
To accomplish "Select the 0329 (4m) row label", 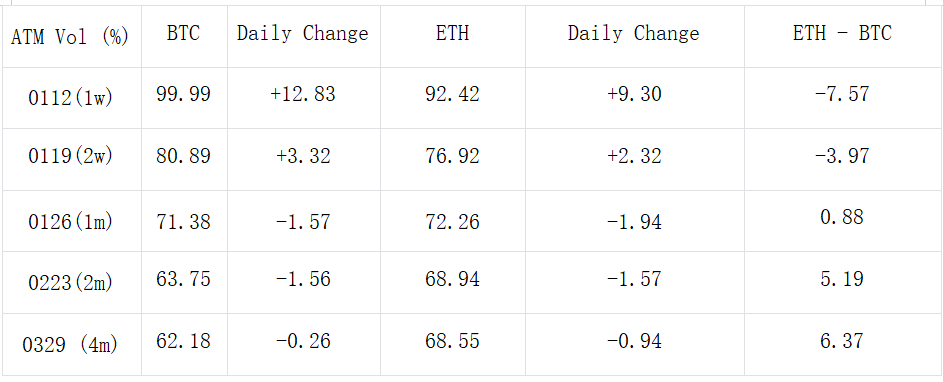I will coord(70,345).
